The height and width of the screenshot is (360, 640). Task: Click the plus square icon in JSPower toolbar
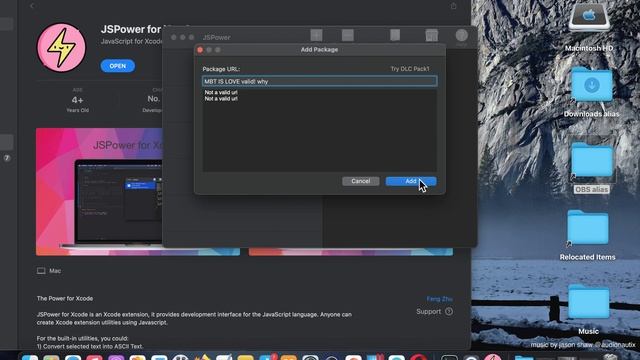316,35
